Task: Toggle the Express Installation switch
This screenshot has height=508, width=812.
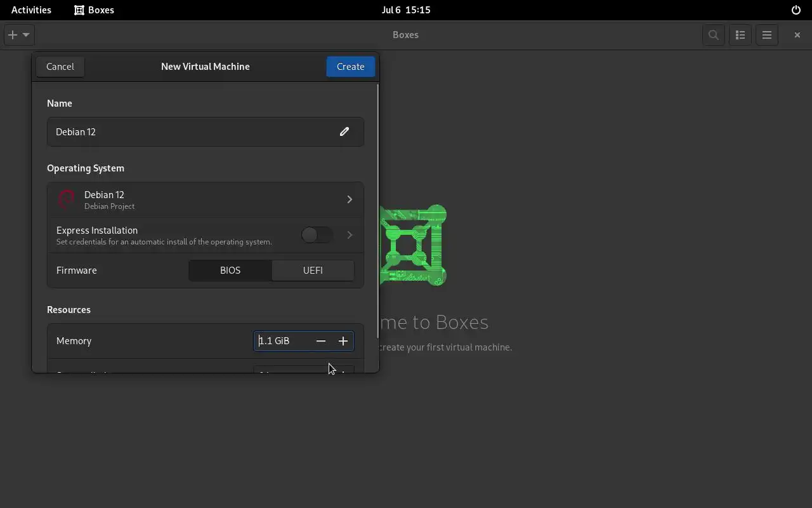Action: (x=317, y=235)
